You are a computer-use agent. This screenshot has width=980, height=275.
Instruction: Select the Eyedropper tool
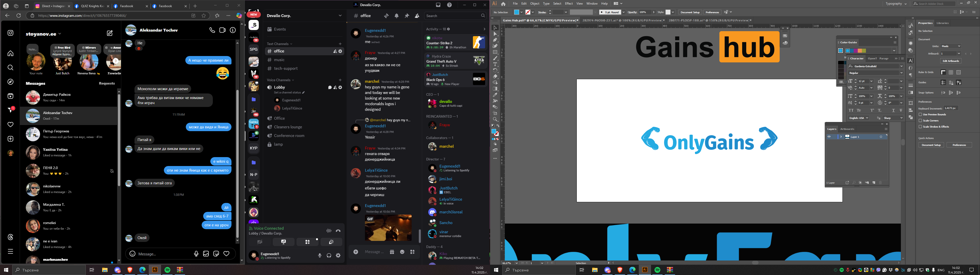pos(495,95)
